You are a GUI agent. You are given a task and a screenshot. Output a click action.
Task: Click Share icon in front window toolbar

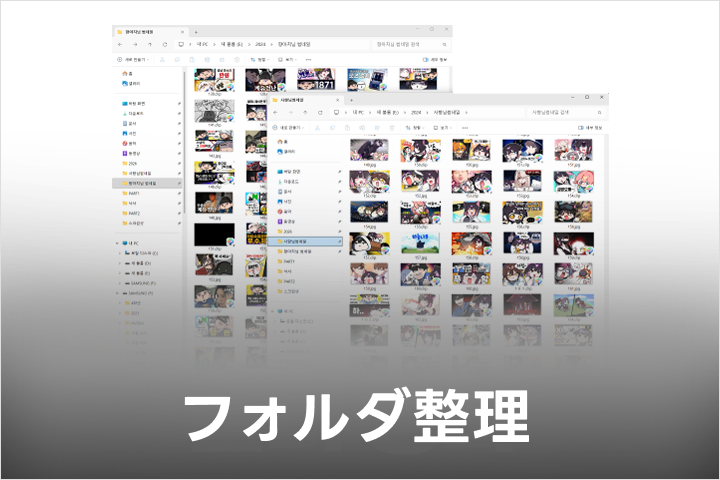point(377,128)
